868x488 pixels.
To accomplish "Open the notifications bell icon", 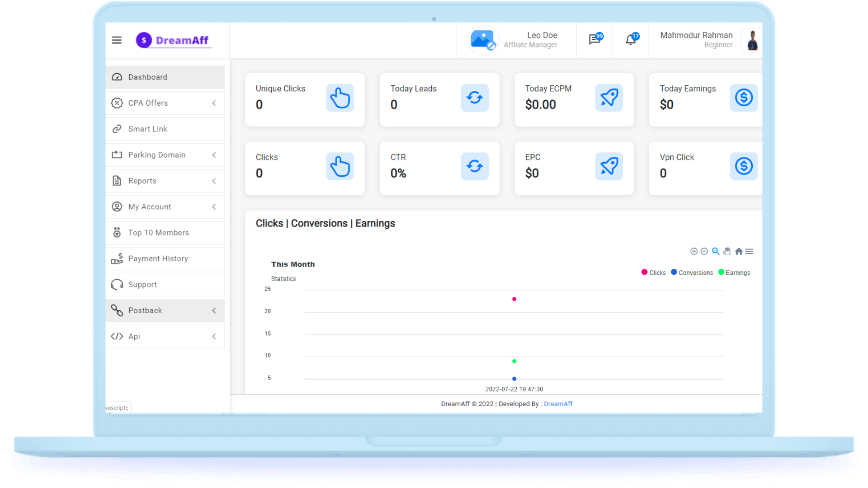I will pyautogui.click(x=631, y=40).
